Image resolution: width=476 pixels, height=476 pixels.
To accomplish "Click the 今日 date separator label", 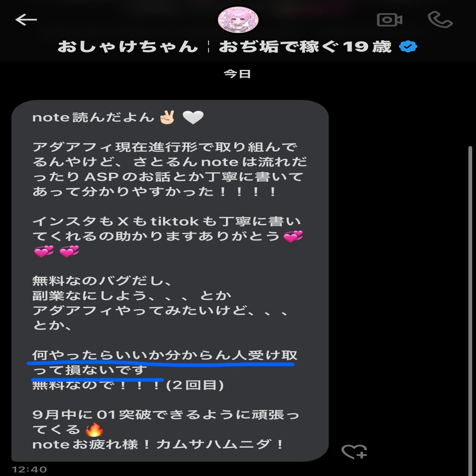I will tap(237, 74).
